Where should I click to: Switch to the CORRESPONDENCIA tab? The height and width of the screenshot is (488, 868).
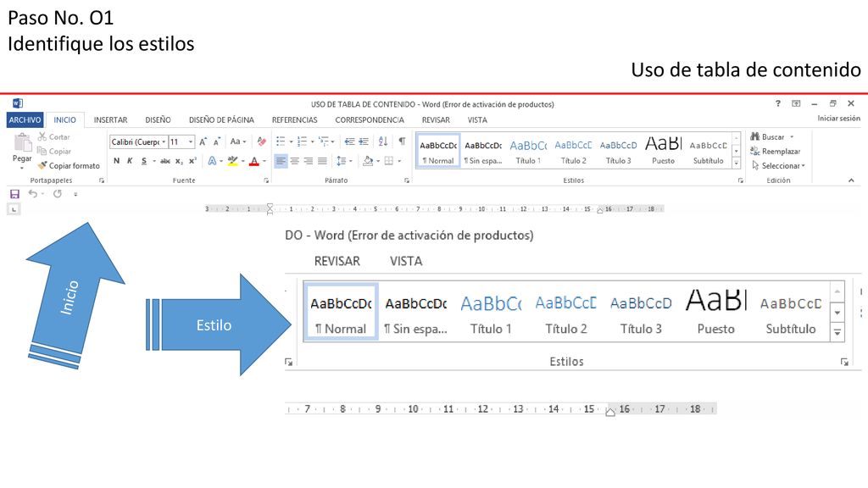tap(370, 119)
